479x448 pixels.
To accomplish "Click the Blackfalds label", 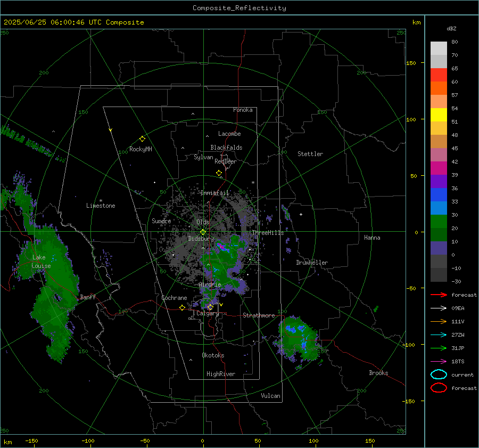I will point(226,148).
